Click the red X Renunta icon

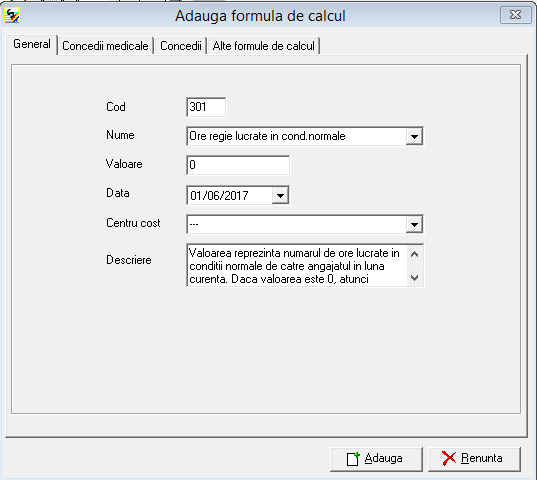coord(449,458)
